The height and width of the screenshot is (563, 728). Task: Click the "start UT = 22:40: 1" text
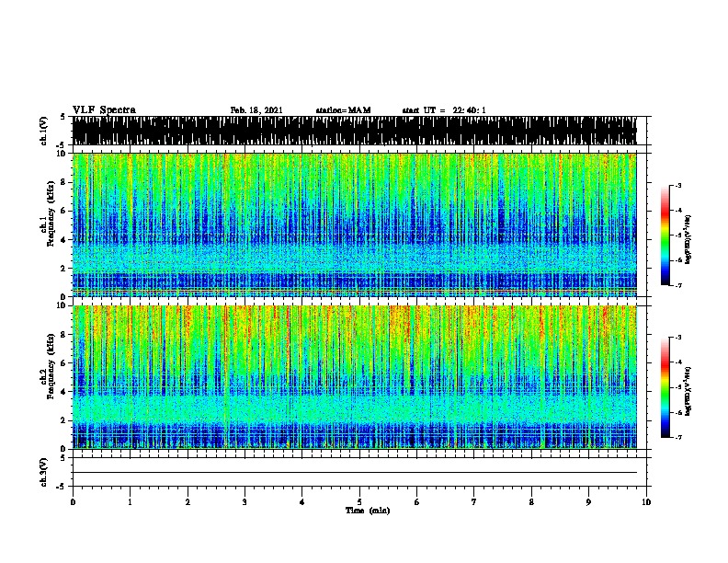pyautogui.click(x=444, y=110)
